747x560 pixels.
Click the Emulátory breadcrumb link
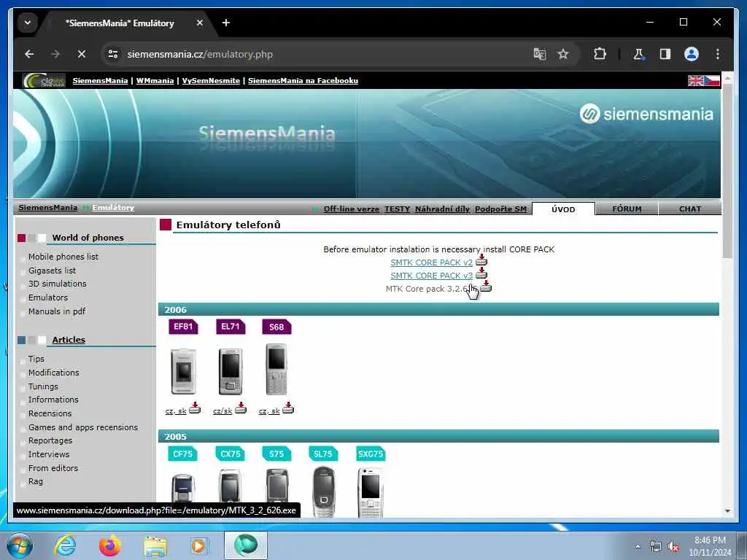pos(113,208)
